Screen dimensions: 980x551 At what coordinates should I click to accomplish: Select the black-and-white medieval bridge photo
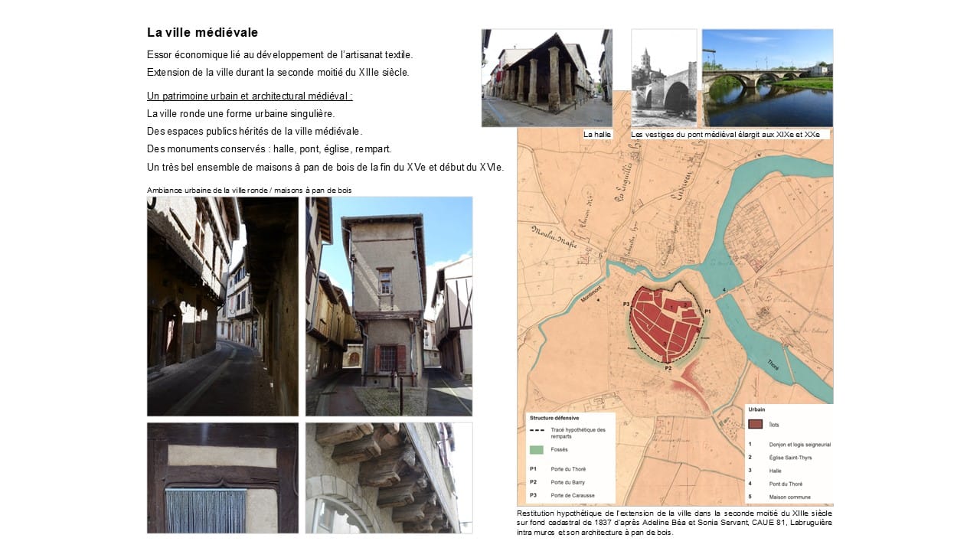pos(664,77)
